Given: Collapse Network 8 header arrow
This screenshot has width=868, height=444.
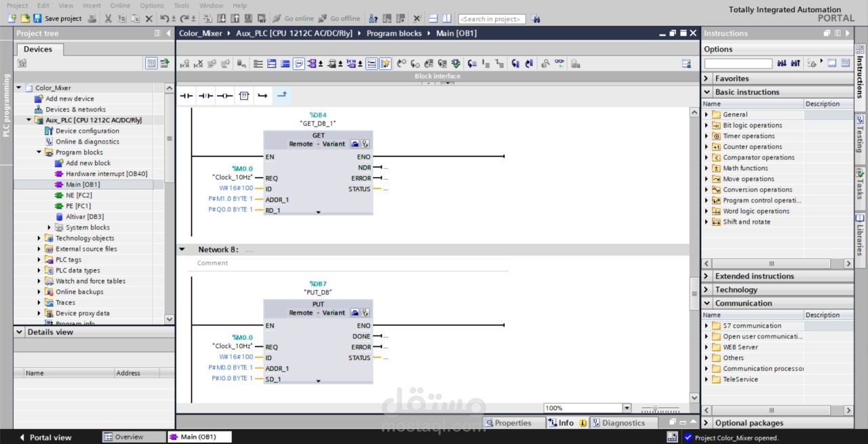Looking at the screenshot, I should (182, 249).
